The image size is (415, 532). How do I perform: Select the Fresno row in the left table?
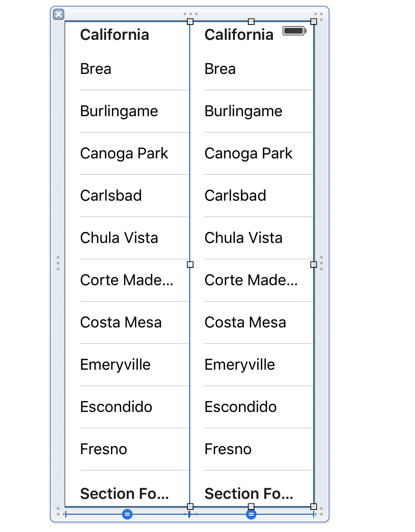click(103, 449)
